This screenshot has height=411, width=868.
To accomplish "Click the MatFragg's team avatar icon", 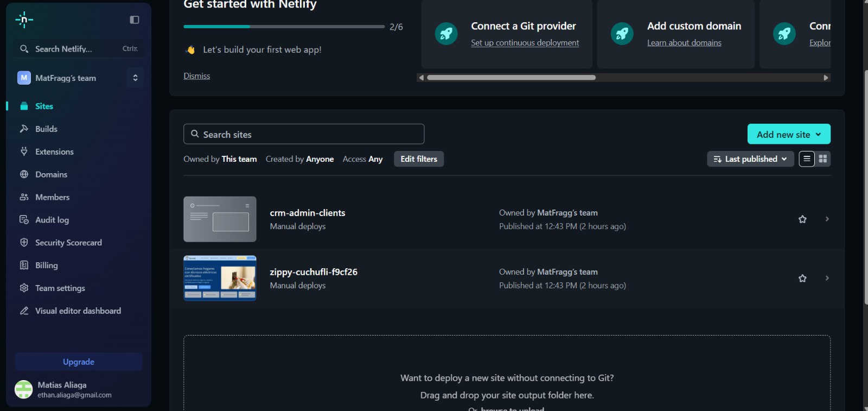I will point(24,78).
